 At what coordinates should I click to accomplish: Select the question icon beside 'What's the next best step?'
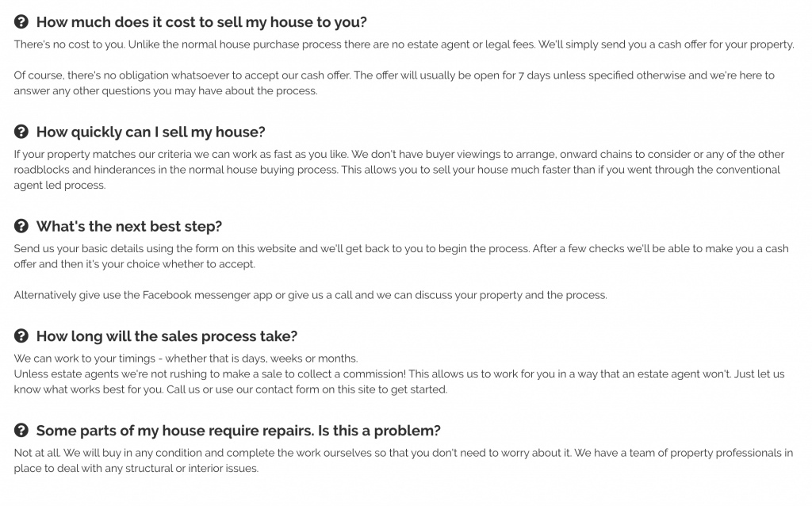[21, 226]
